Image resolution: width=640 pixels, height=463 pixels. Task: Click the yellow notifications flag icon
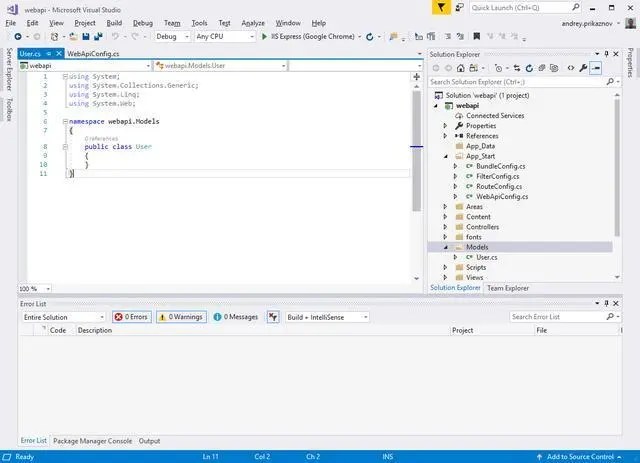(x=443, y=7)
